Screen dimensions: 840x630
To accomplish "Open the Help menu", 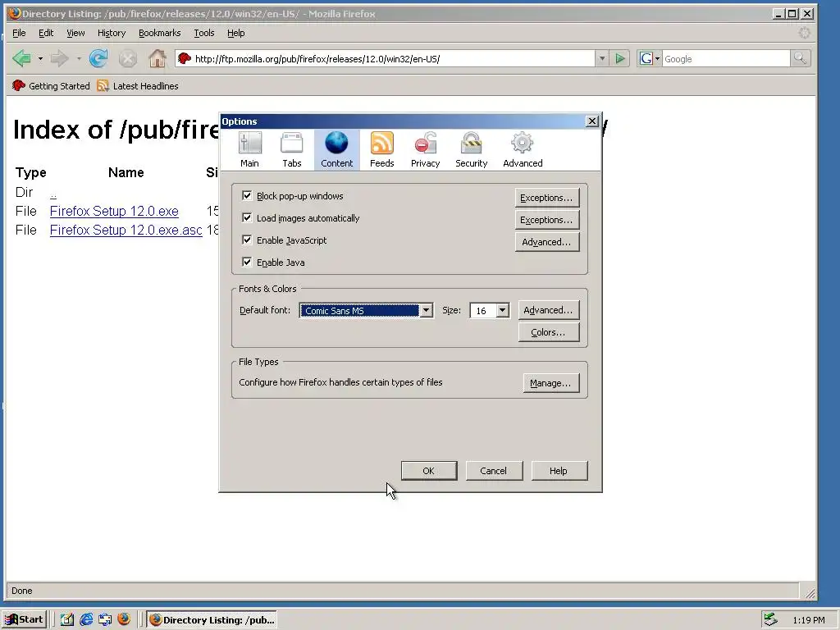I will (x=235, y=33).
